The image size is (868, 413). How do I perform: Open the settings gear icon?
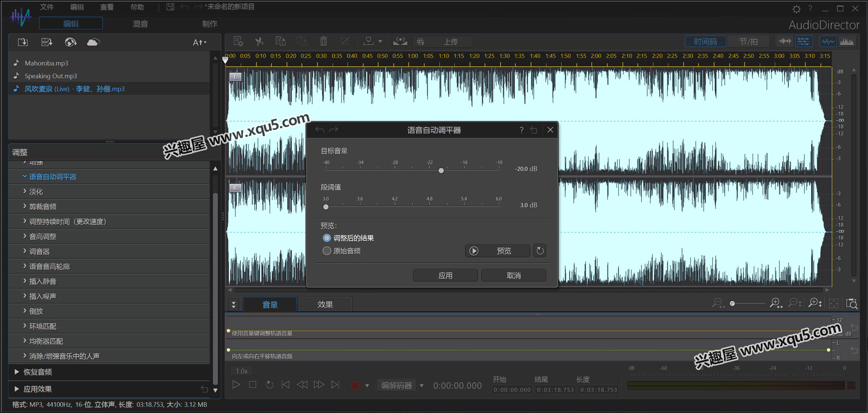click(796, 9)
